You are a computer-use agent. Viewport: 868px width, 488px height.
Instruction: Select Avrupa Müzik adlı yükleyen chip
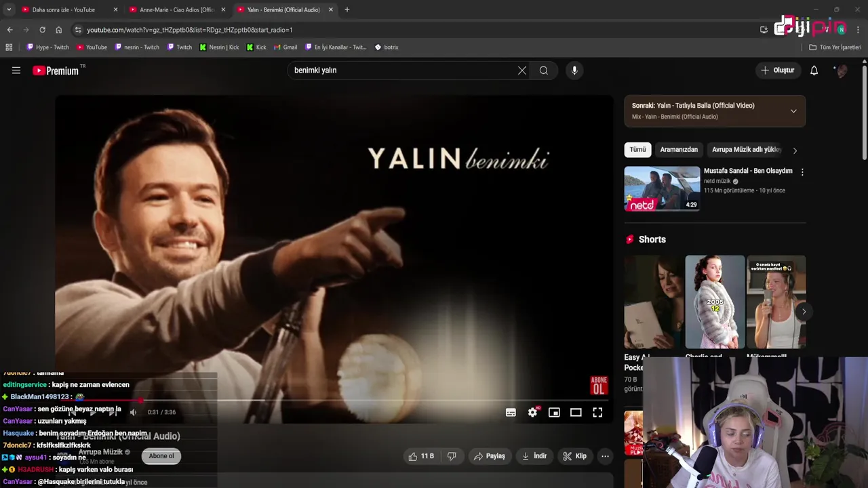coord(746,150)
